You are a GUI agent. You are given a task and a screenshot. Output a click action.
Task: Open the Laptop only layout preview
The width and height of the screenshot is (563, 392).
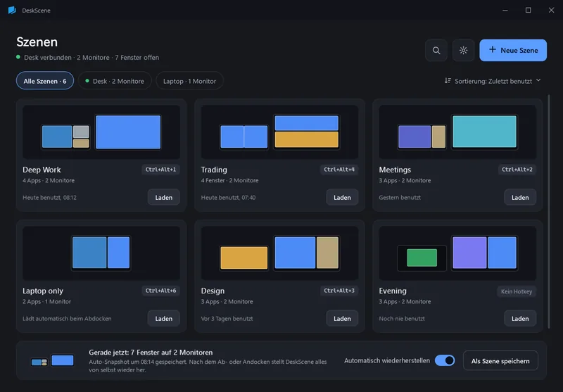(101, 253)
